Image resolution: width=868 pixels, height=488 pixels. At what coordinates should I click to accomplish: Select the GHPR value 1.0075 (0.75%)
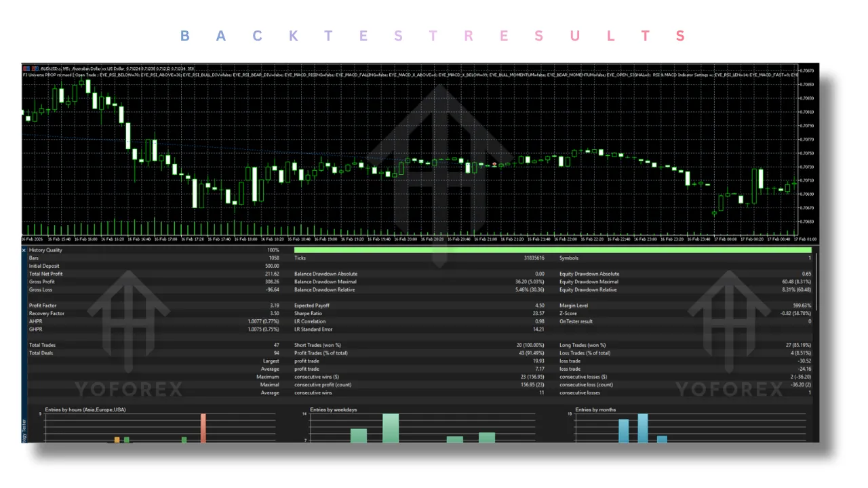[264, 329]
